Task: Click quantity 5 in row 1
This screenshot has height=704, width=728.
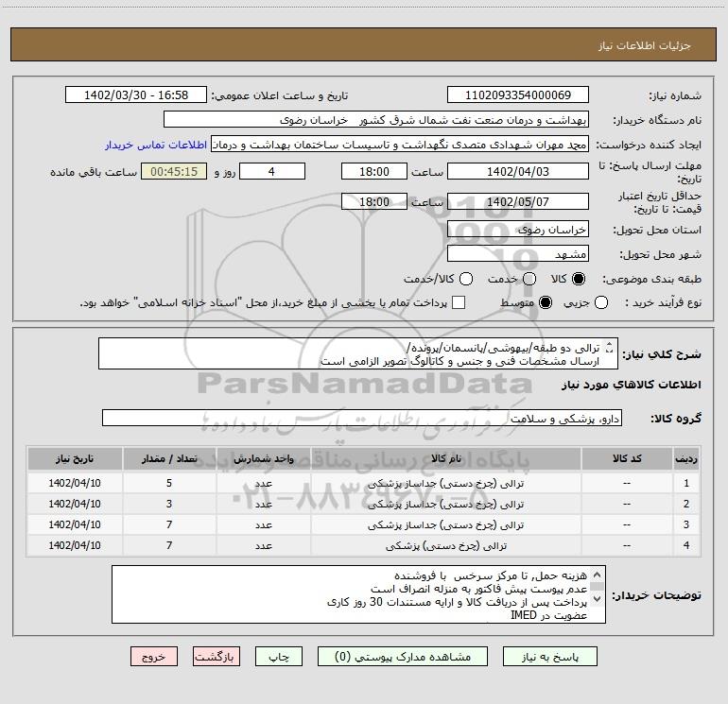Action: [169, 483]
